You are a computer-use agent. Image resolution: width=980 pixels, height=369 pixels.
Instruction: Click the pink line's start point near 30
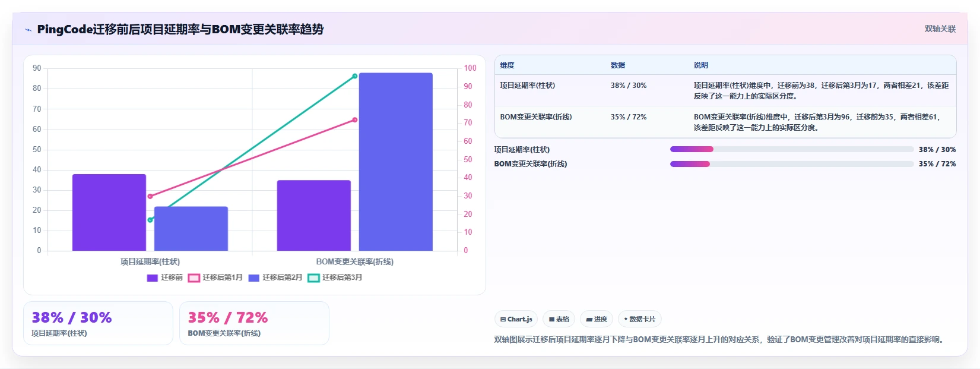(150, 196)
